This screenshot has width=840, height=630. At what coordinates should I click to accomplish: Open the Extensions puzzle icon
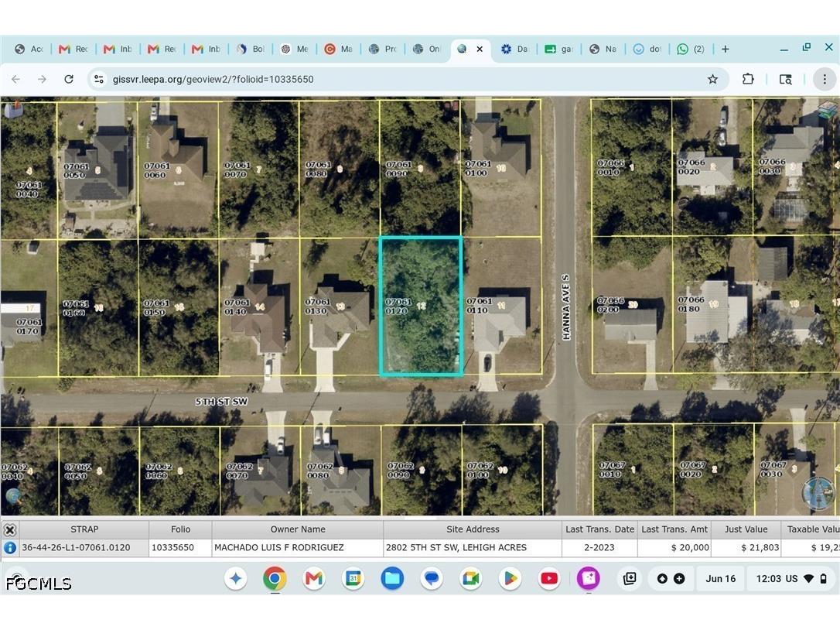tap(748, 80)
